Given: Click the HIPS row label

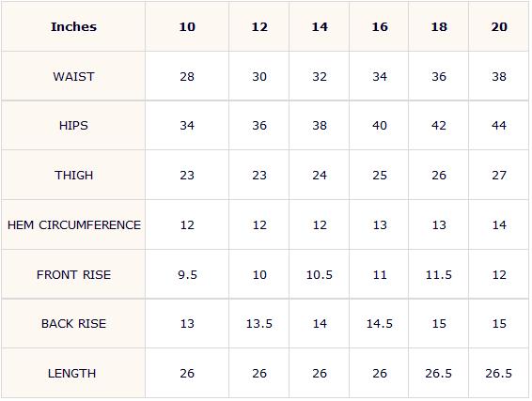Looking at the screenshot, I should point(73,126).
